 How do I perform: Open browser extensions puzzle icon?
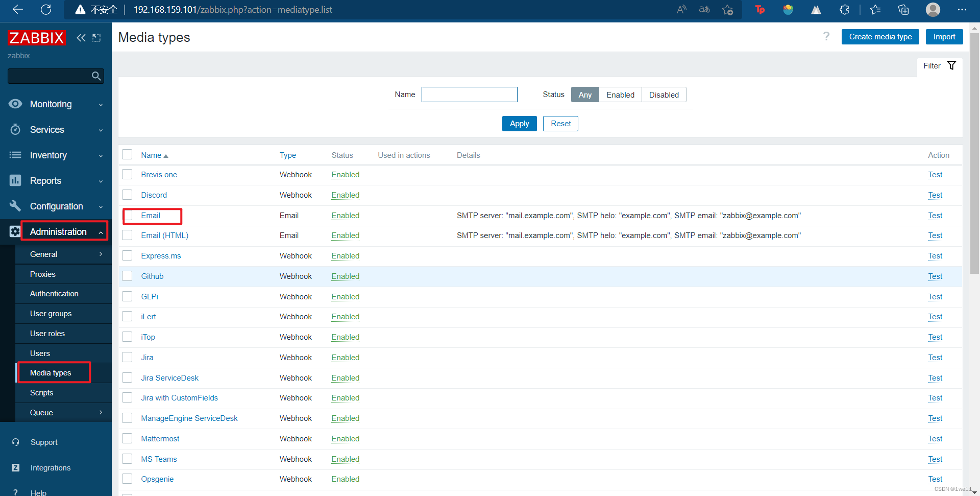point(844,10)
